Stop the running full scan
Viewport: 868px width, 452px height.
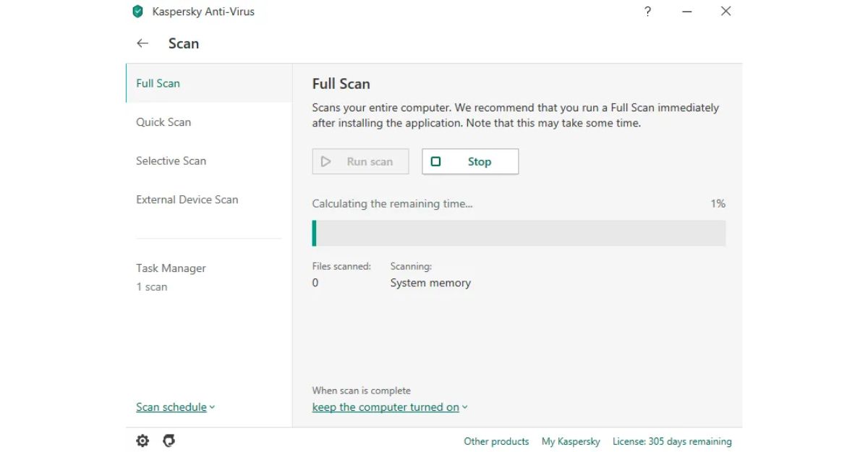(470, 162)
